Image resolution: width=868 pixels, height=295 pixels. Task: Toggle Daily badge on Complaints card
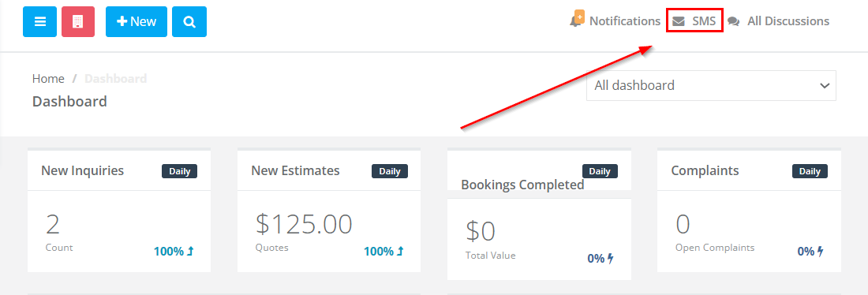[810, 171]
